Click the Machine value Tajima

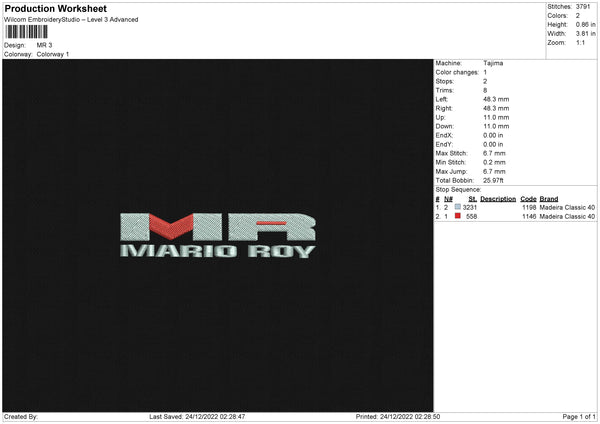click(493, 63)
